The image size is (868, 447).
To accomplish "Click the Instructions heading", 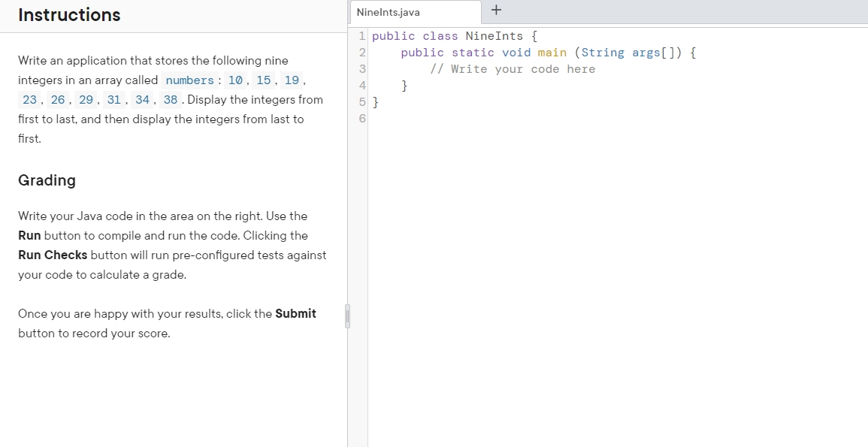I will 69,15.
